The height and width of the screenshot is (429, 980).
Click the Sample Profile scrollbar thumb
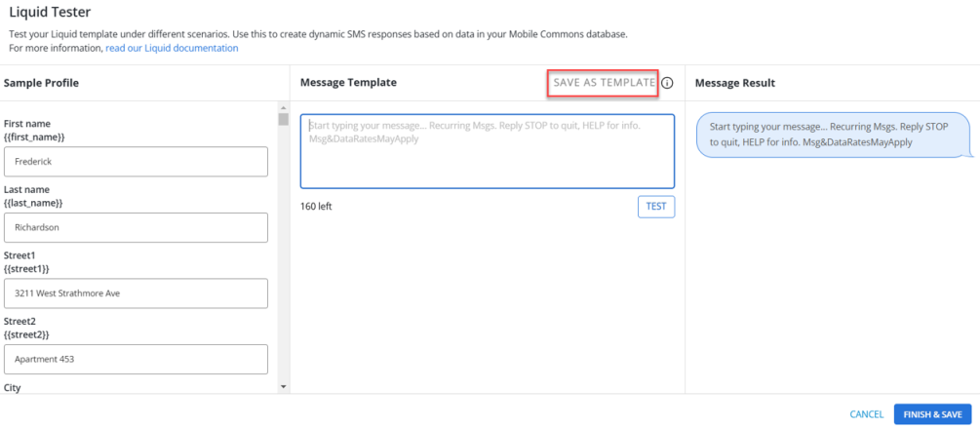[284, 120]
